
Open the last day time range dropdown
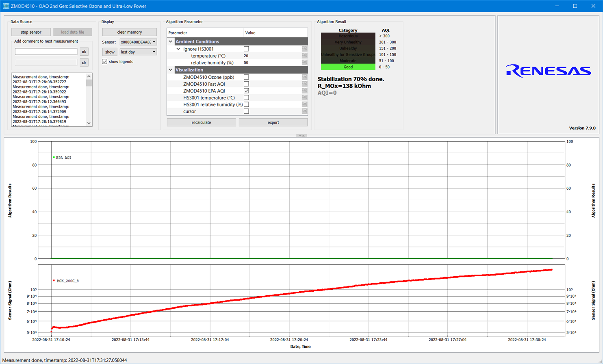pyautogui.click(x=138, y=52)
